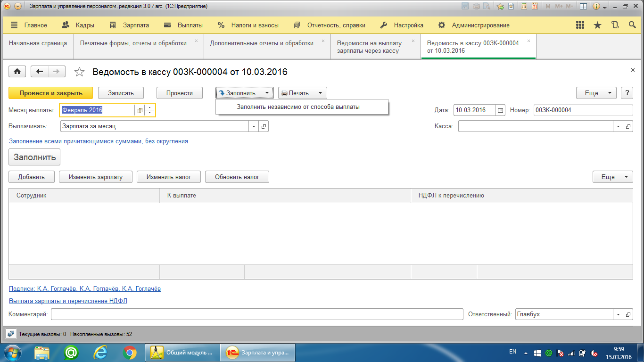Star this document as favorite

point(80,72)
